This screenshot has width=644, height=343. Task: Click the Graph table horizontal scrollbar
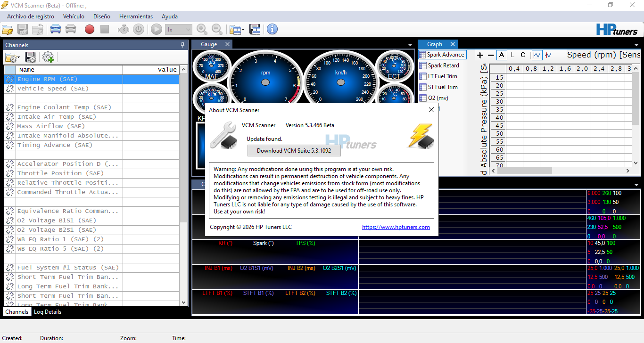click(561, 171)
